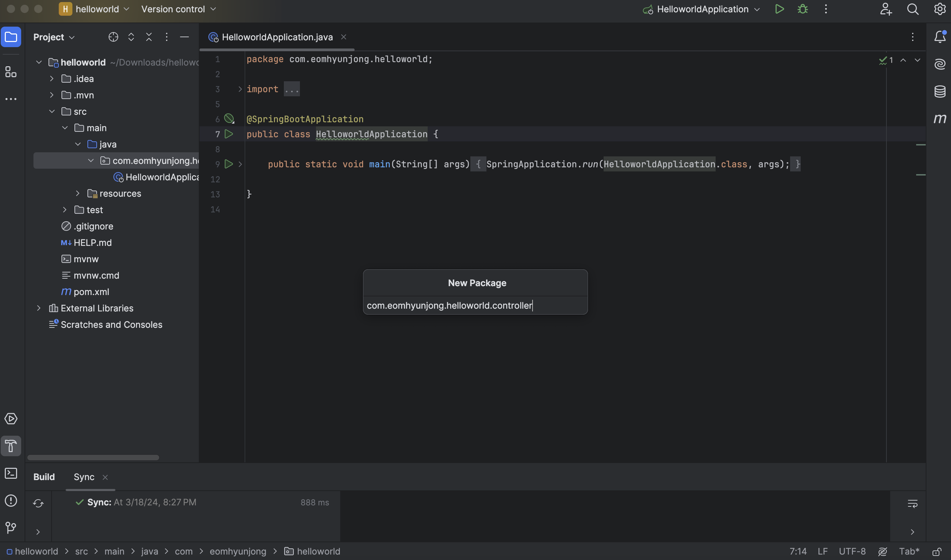Switch to the Sync tab
This screenshot has height=560, width=951.
(84, 477)
